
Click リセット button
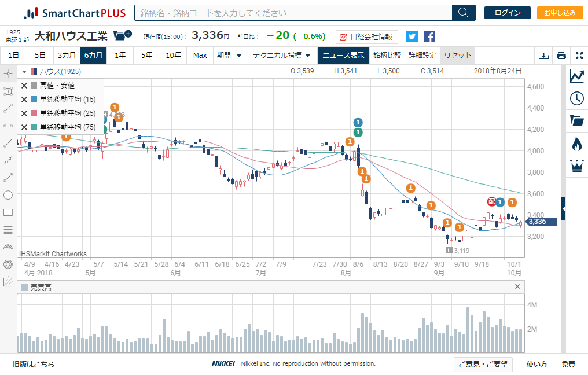458,56
